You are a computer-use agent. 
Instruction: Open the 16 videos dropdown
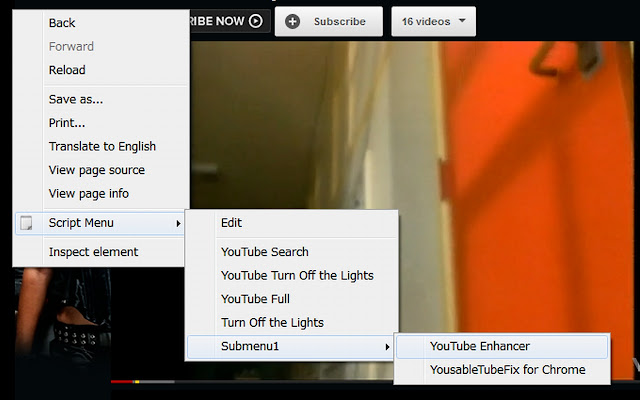click(x=433, y=21)
